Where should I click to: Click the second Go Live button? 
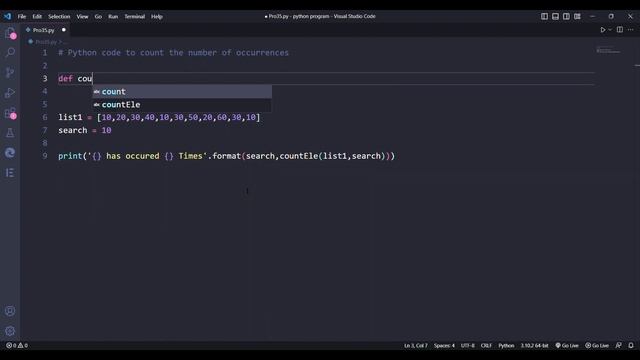click(x=597, y=345)
